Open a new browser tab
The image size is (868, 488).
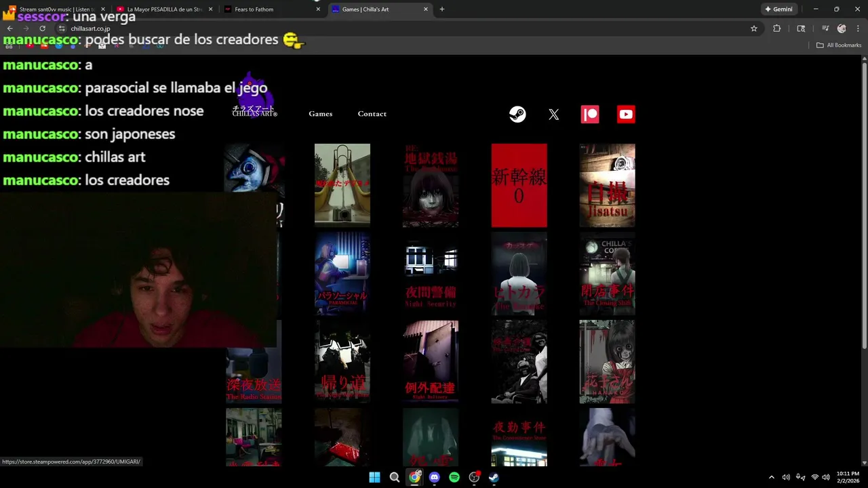coord(442,9)
